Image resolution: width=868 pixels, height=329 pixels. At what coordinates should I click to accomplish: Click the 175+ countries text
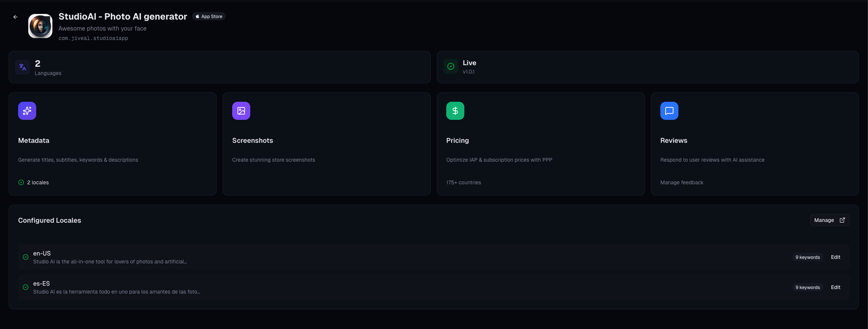click(x=464, y=182)
